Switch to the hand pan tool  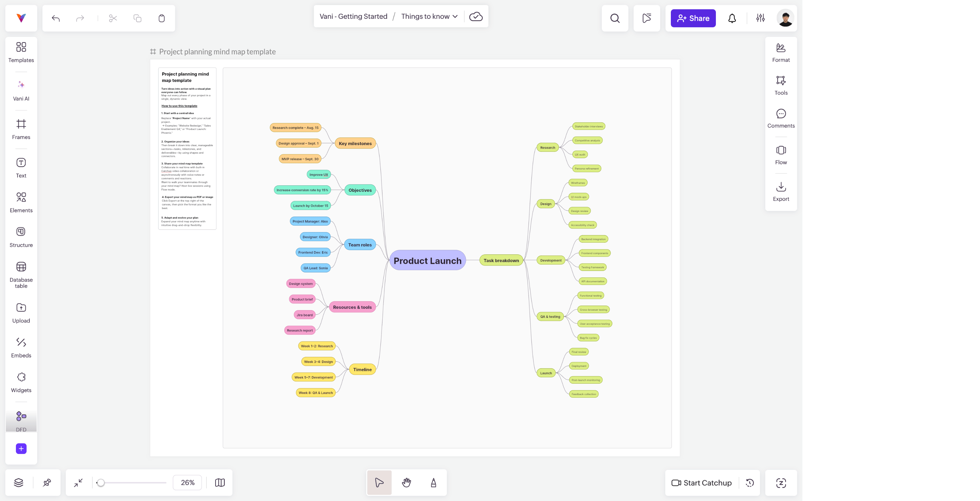point(406,482)
